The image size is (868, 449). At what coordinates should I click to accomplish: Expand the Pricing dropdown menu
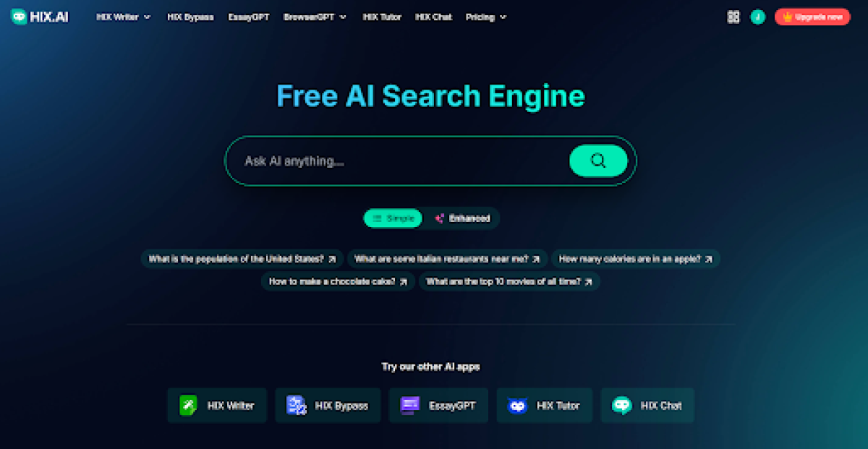486,17
